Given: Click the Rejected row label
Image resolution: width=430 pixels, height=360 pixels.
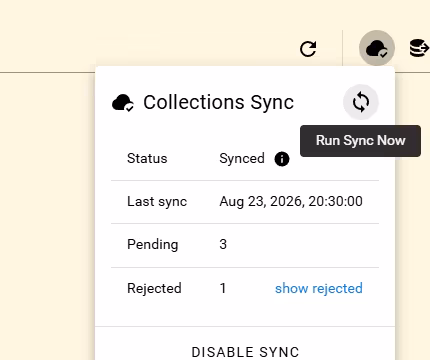Looking at the screenshot, I should (x=154, y=289).
